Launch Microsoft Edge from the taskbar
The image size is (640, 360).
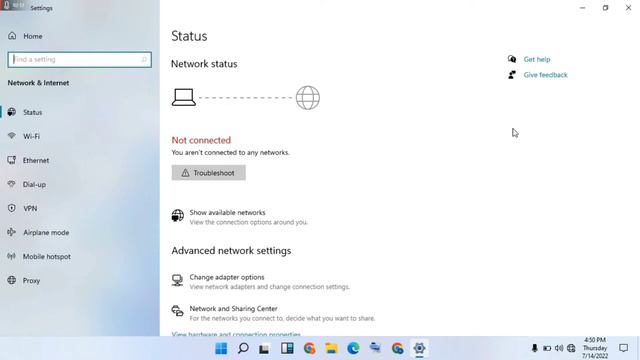pos(353,348)
